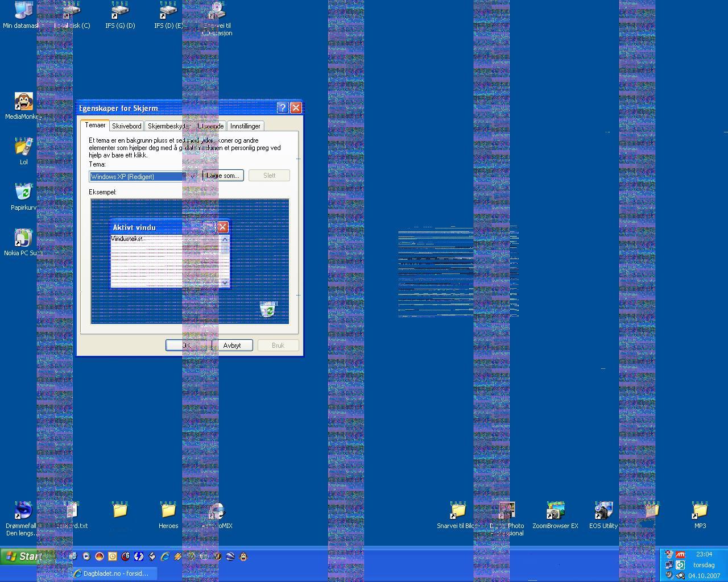Expand the Tema theme dropdown
728x582 pixels.
[x=192, y=176]
